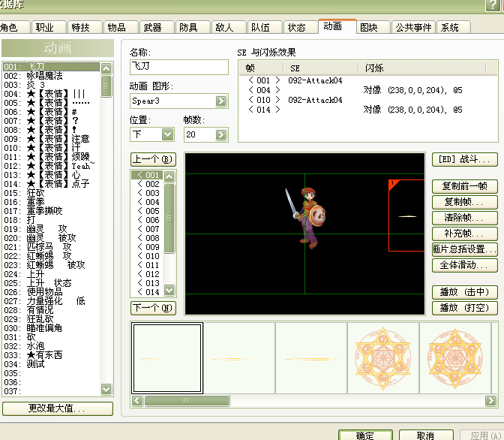Click the 复制前一帧 button
Screen dimensions: 504x440
click(464, 186)
